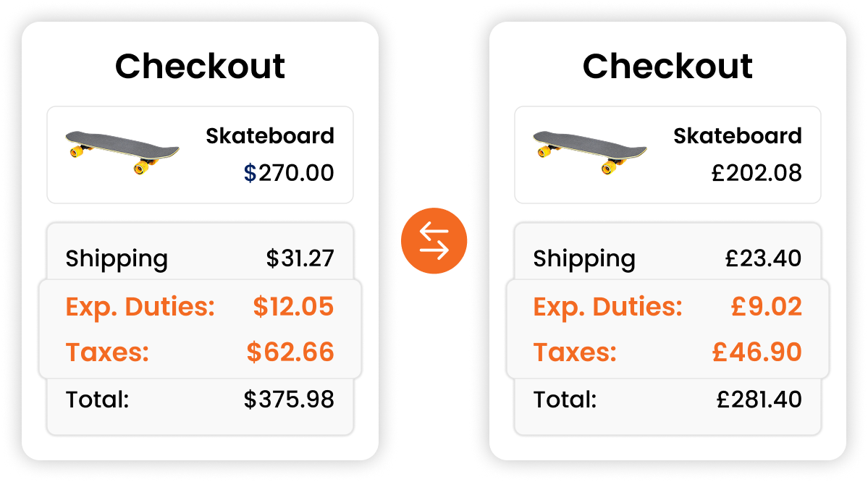Click the skateboard image in pound checkout

tap(590, 152)
